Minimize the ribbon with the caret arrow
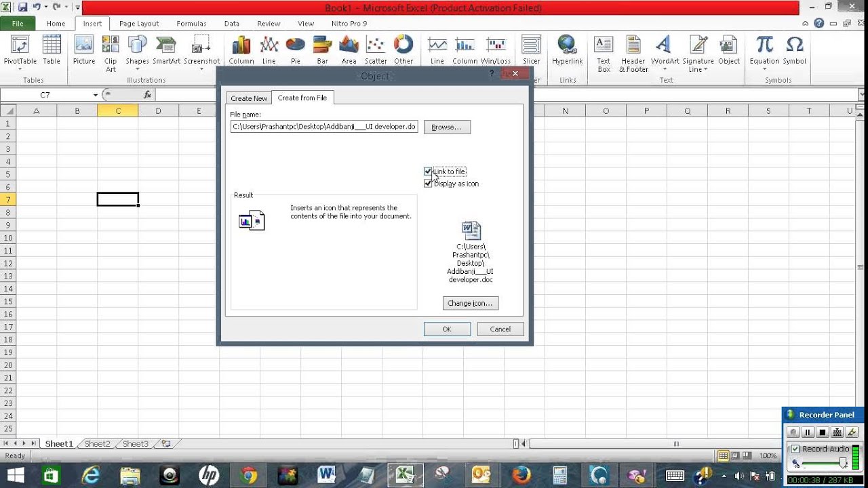Image resolution: width=868 pixels, height=488 pixels. (x=806, y=23)
